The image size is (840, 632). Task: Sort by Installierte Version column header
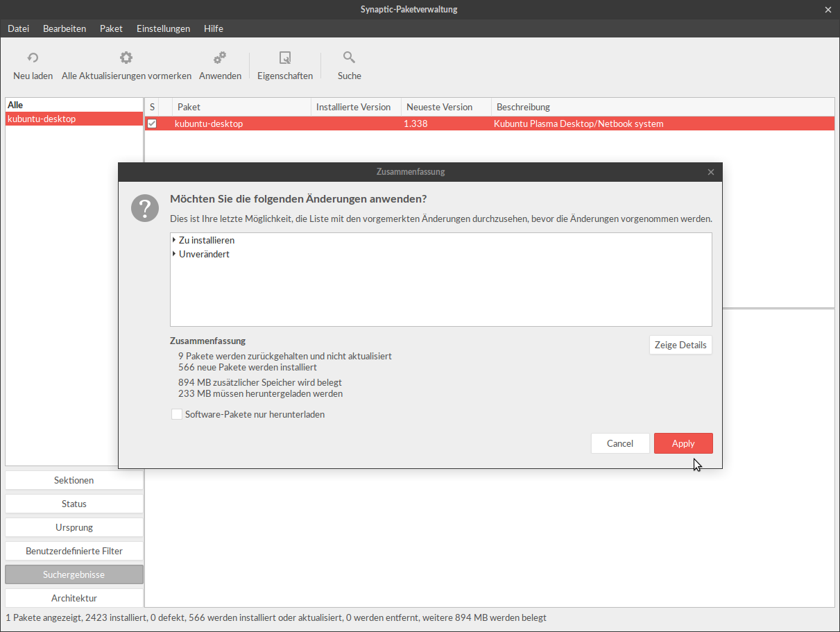coord(356,107)
